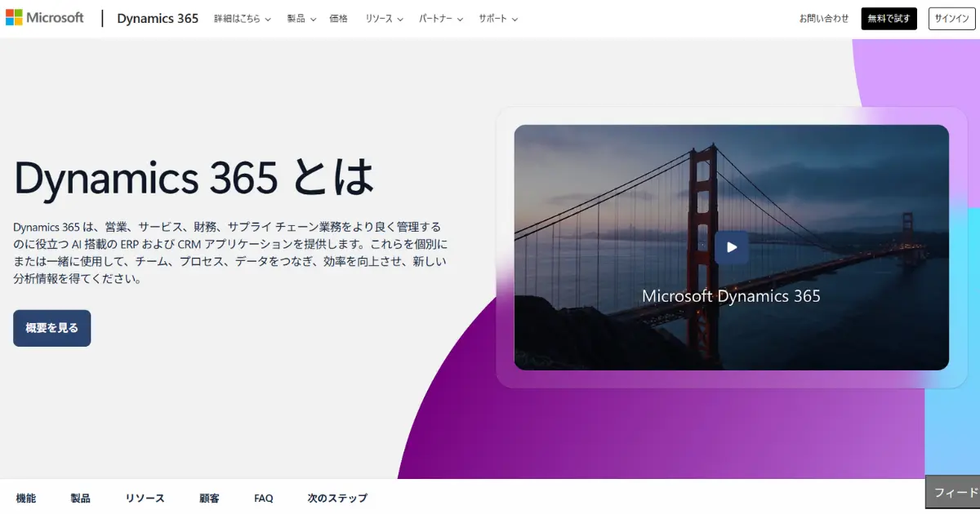980x514 pixels.
Task: Select the 製品 tab at bottom
Action: (x=80, y=498)
